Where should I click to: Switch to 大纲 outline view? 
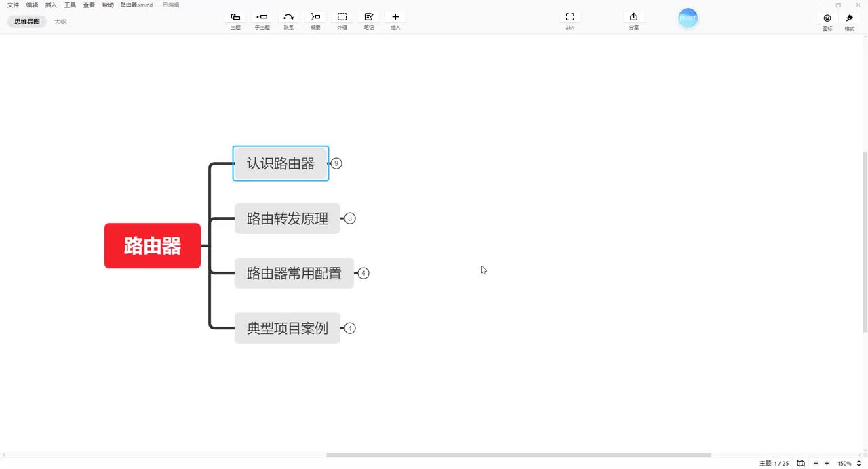60,22
